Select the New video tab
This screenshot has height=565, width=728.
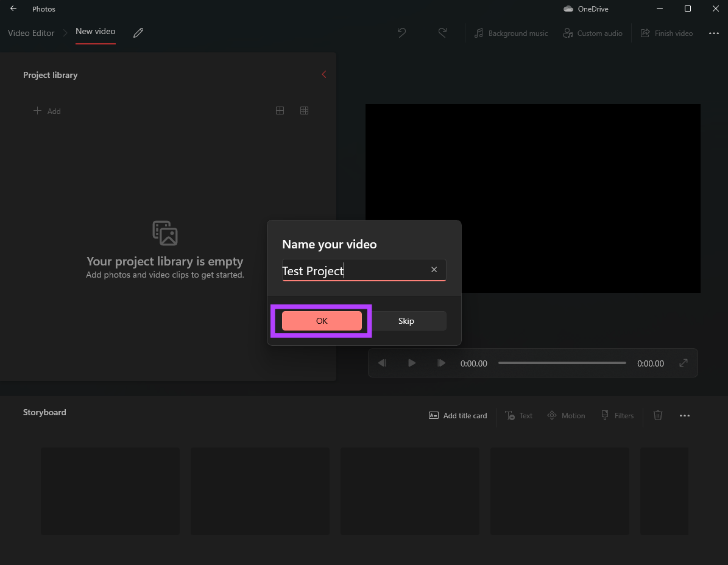pos(95,31)
